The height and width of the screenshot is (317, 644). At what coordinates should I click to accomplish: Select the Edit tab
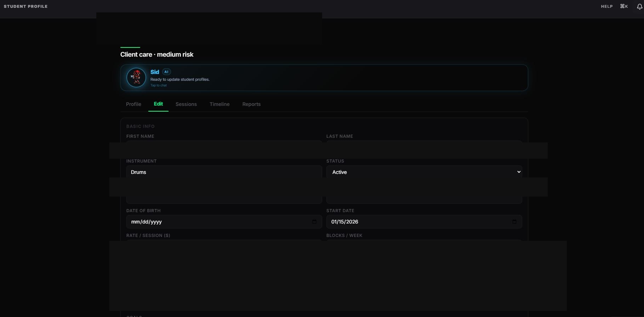158,104
